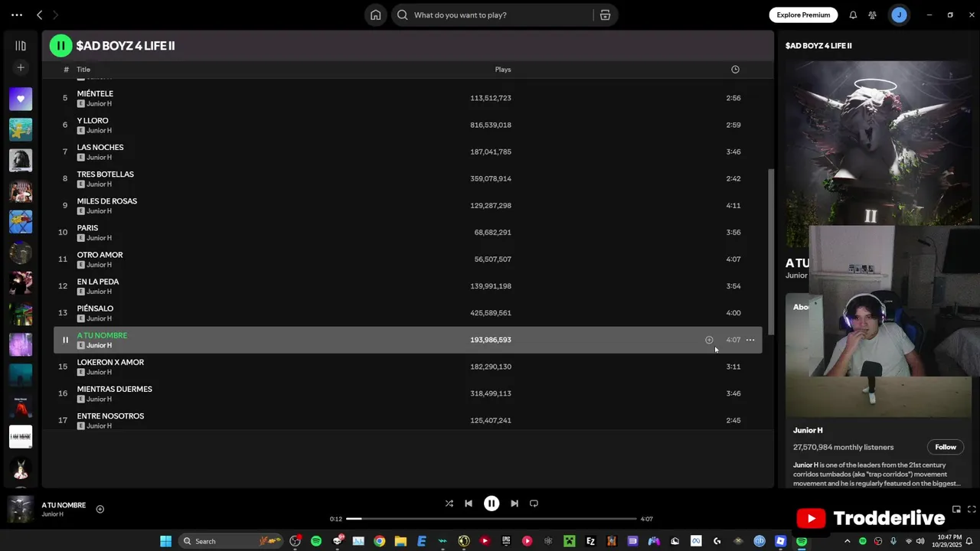Add current song to library in the now playing bar
Viewport: 980px width, 551px height.
pos(100,509)
